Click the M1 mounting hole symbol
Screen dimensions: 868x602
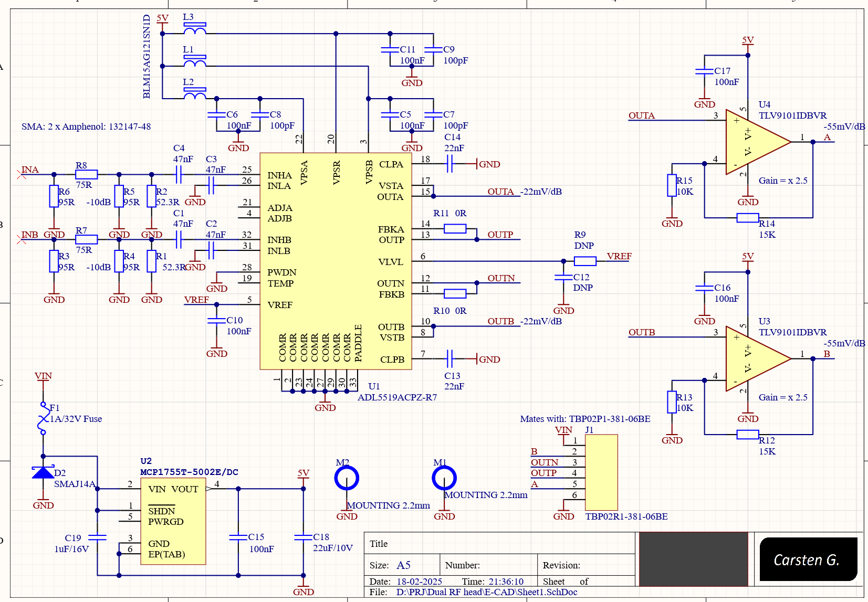click(x=444, y=478)
